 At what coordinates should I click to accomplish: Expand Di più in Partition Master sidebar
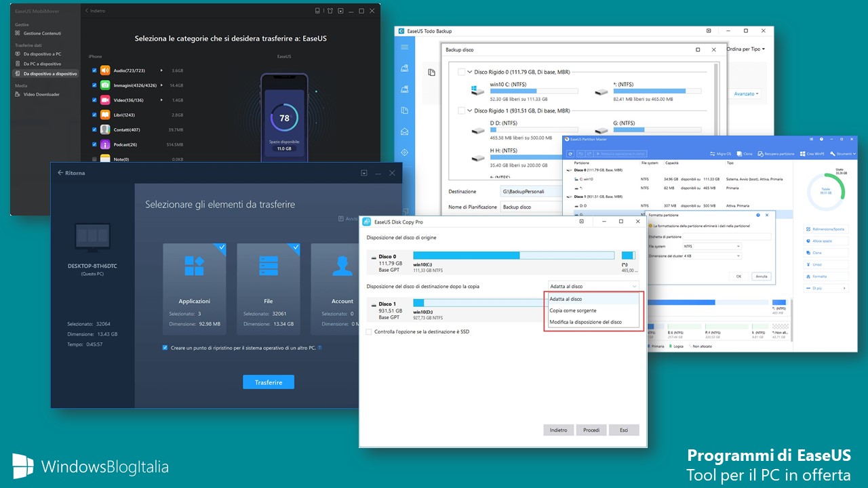click(818, 288)
